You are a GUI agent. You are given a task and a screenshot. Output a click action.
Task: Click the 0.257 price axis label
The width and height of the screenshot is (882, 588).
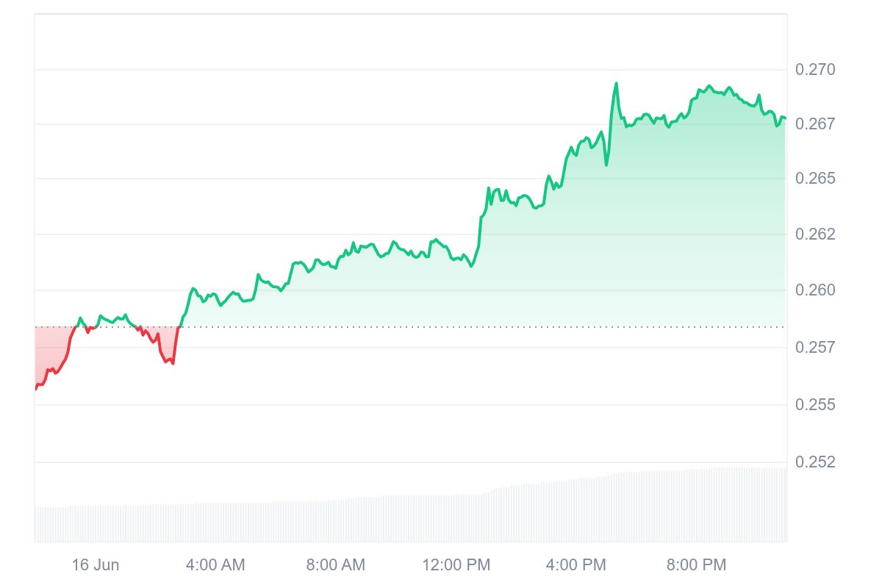click(815, 347)
